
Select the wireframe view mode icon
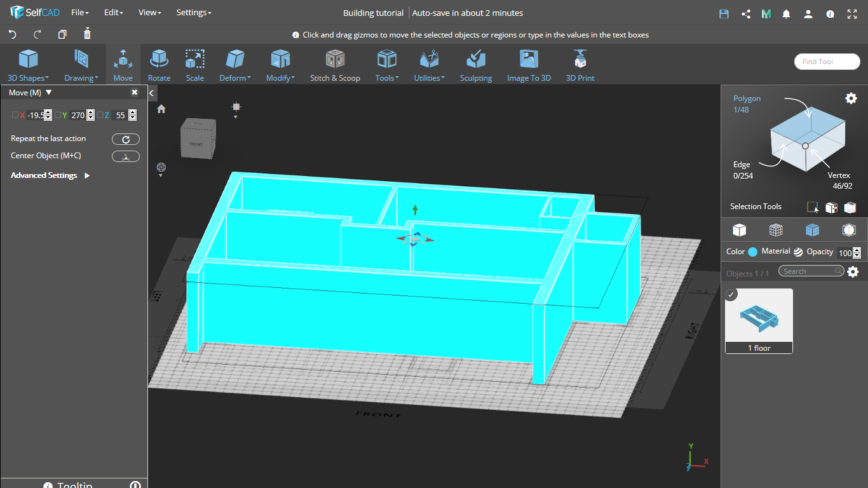coord(776,229)
